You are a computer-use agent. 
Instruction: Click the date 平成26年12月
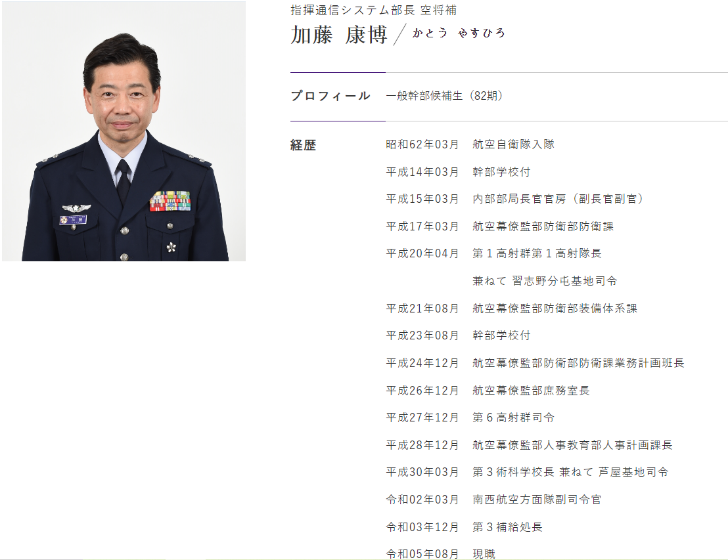[x=422, y=391]
